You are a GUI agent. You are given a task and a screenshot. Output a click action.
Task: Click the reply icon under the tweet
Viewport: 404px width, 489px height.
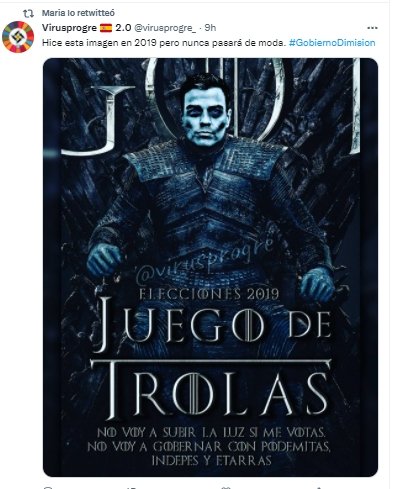coord(48,487)
